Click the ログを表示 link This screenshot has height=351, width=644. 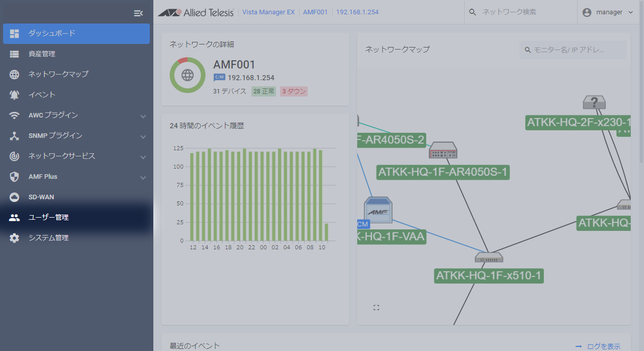click(598, 346)
